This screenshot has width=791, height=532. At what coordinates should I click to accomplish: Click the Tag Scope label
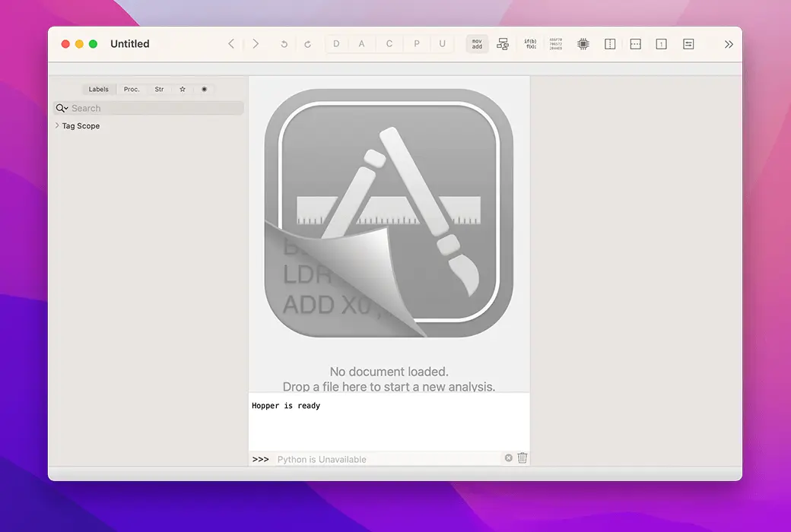(x=81, y=126)
